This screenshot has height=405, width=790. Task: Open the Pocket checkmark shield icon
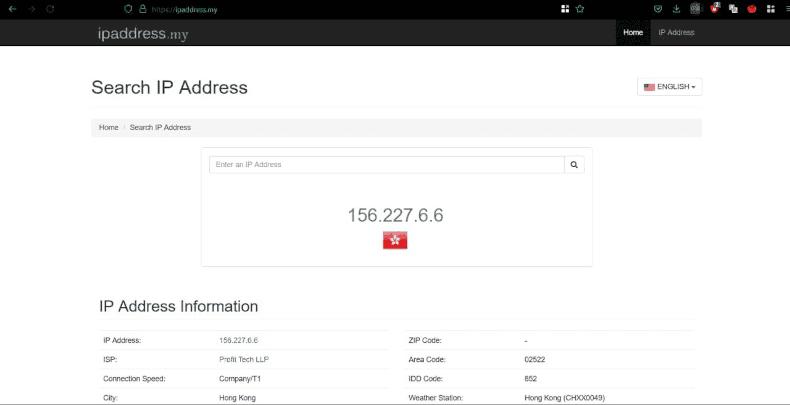coord(657,9)
